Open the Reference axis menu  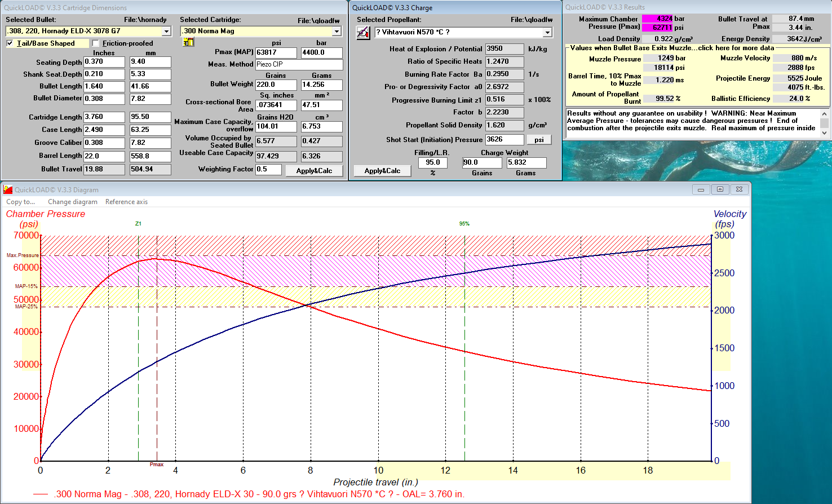pos(126,202)
